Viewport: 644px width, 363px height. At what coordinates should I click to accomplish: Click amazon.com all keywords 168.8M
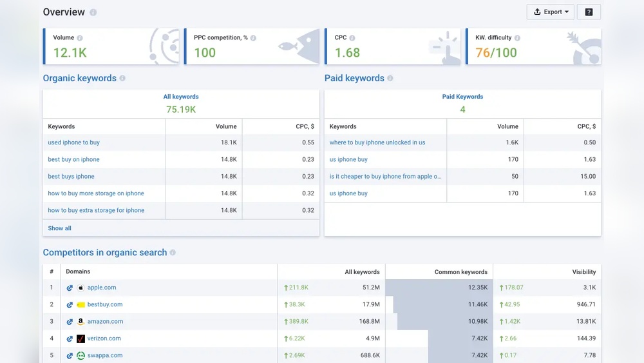[369, 321]
